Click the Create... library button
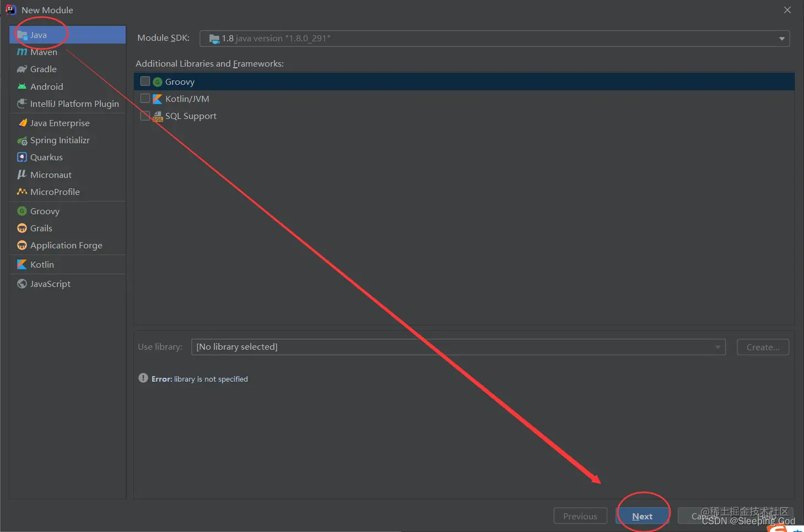The width and height of the screenshot is (804, 532). [763, 347]
